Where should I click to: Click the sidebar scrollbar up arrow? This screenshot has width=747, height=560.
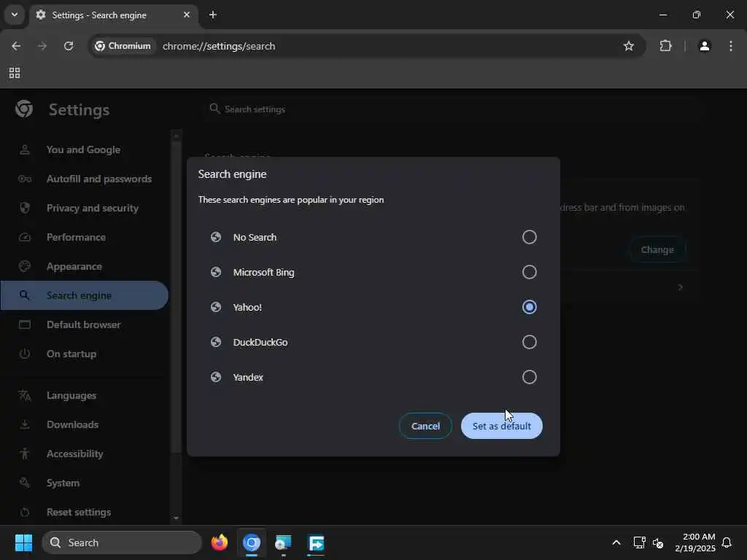(x=177, y=136)
